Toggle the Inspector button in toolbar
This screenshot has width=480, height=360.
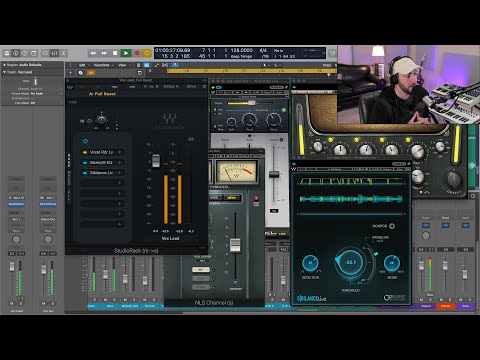16,53
